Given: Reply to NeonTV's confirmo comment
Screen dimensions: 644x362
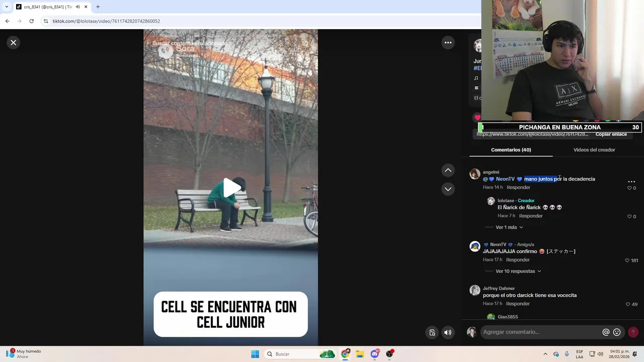Looking at the screenshot, I should coord(518,260).
